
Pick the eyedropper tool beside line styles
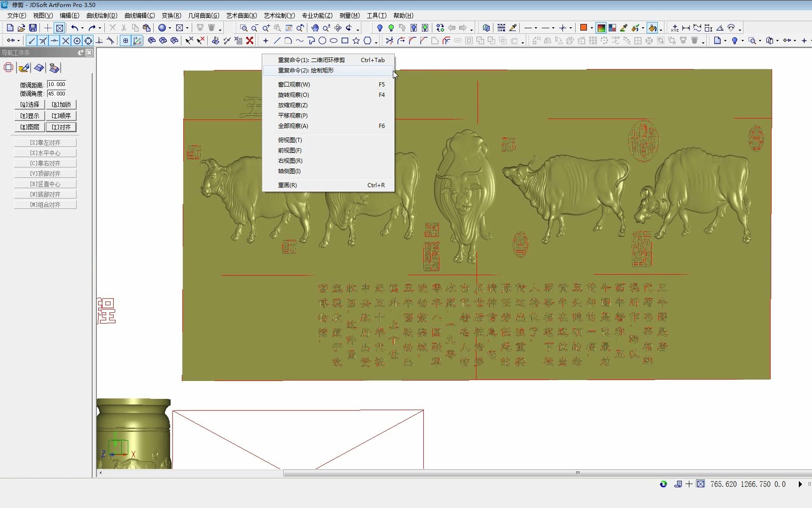point(513,28)
